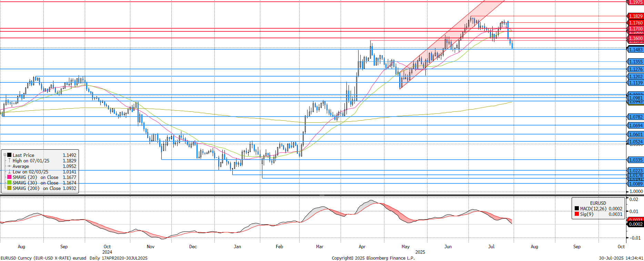Click the -0.01 MACD axis label
The height and width of the screenshot is (261, 644).
click(x=635, y=238)
